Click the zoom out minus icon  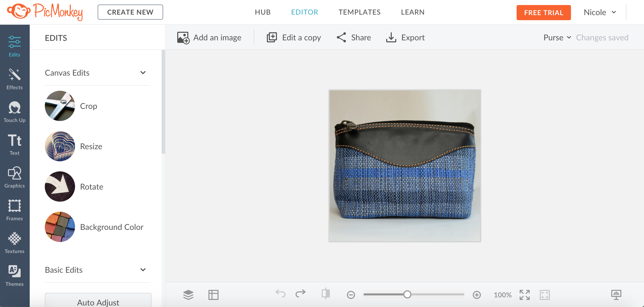coord(351,295)
